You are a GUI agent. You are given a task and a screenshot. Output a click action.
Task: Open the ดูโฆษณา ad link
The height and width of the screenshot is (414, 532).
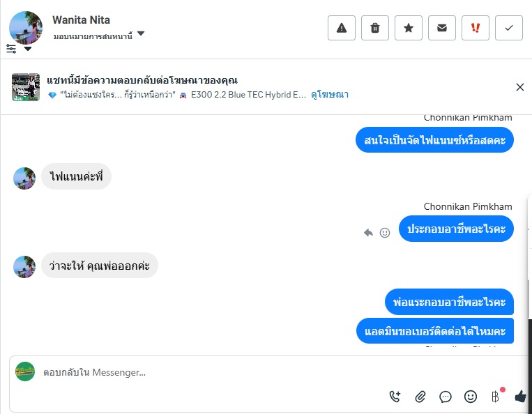tap(330, 95)
